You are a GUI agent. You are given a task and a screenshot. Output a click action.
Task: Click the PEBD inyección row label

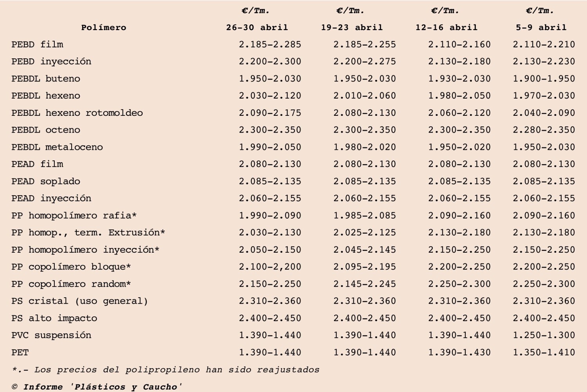point(51,61)
